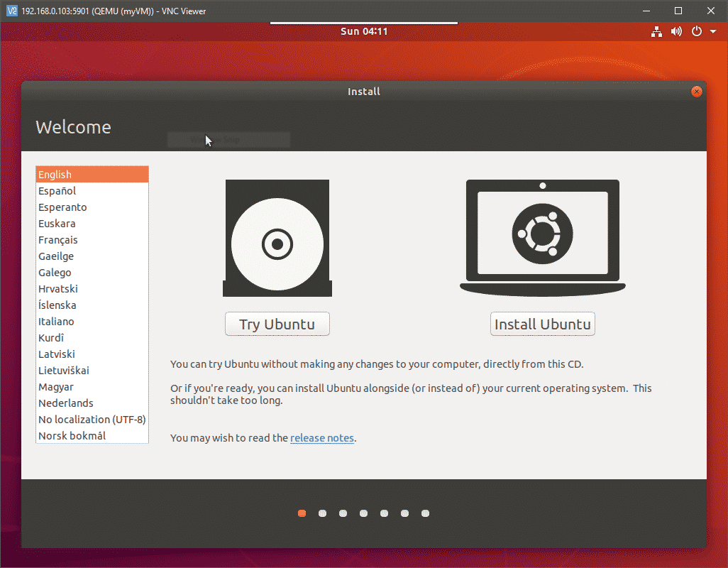Open the volume speaker icon in top bar
Screen dimensions: 728x568
point(676,31)
